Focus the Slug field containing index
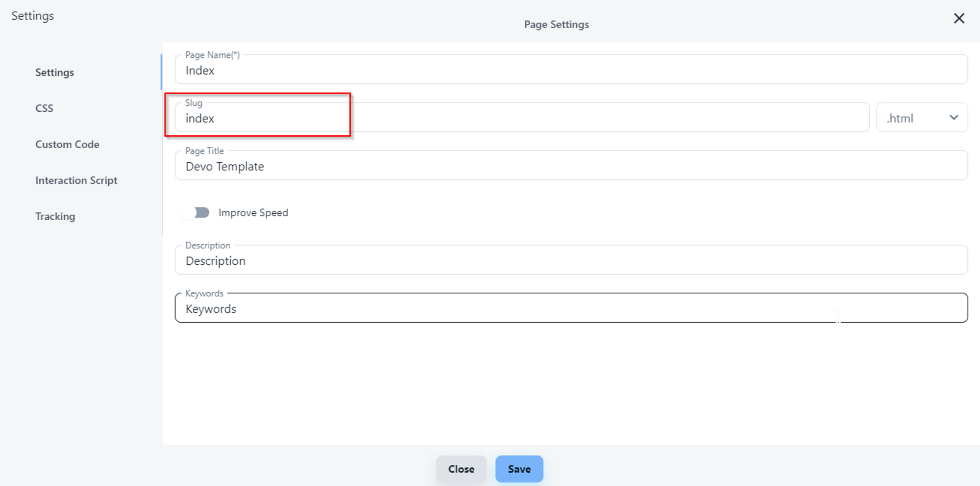The width and height of the screenshot is (980, 486). tap(522, 119)
